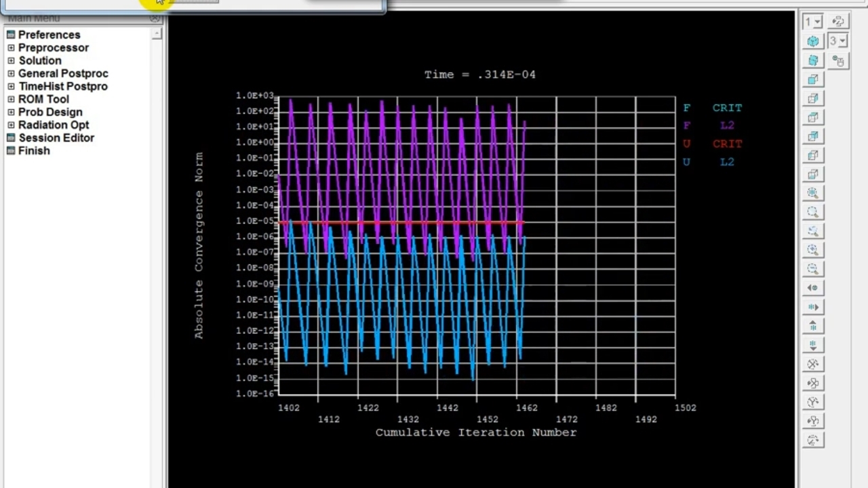The height and width of the screenshot is (488, 868).
Task: Expand the General Postproc node
Action: pyautogui.click(x=11, y=74)
